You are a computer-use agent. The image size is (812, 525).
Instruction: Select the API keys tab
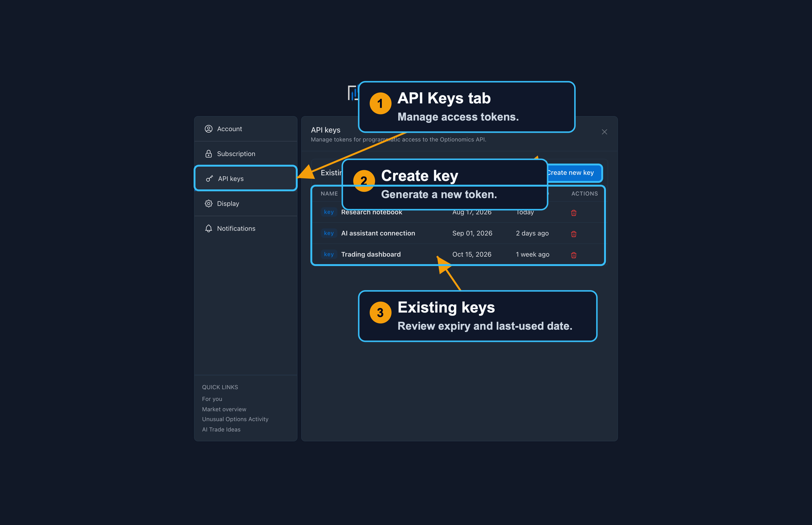click(x=245, y=178)
